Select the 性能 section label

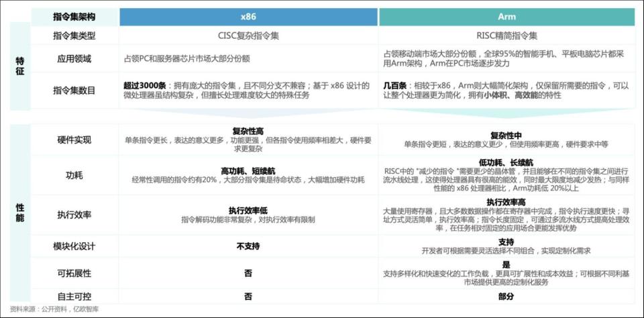click(19, 213)
